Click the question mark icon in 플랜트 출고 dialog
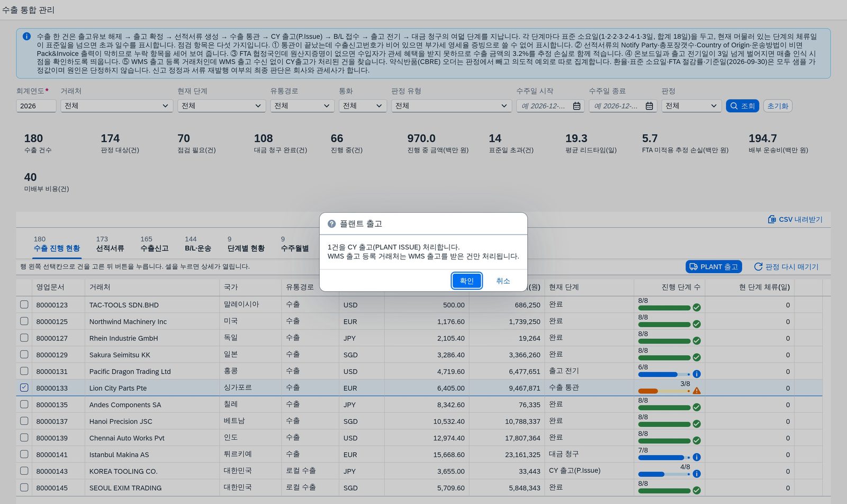The width and height of the screenshot is (847, 504). 331,224
